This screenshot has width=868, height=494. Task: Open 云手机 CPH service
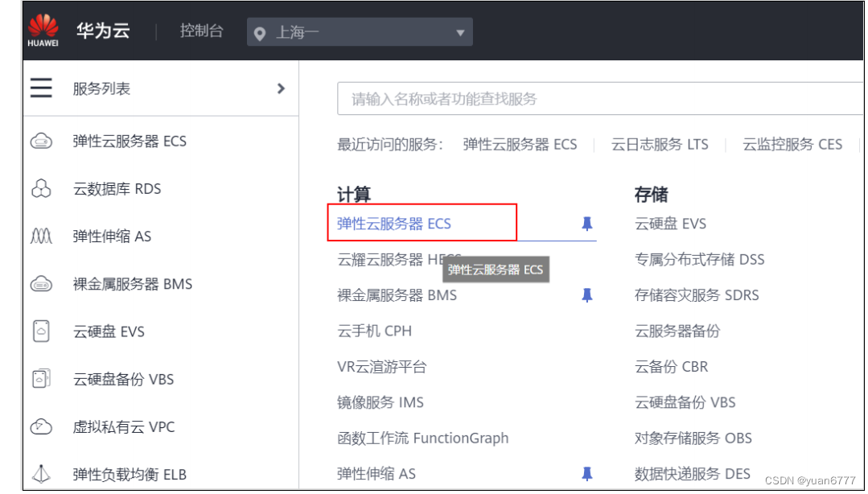375,331
